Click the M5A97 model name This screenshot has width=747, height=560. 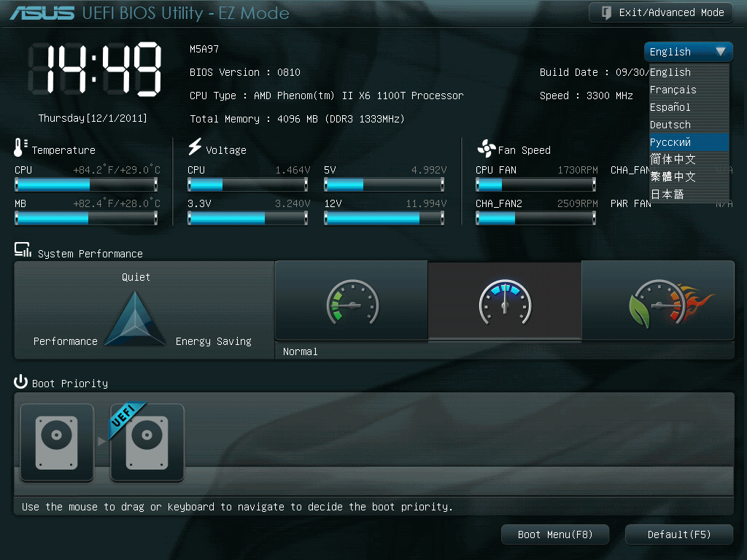pyautogui.click(x=204, y=49)
